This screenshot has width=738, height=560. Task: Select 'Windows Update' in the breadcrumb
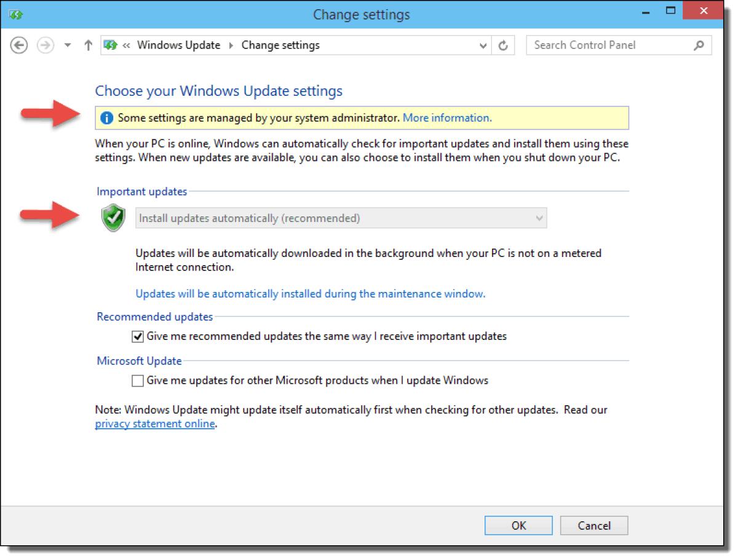[179, 45]
